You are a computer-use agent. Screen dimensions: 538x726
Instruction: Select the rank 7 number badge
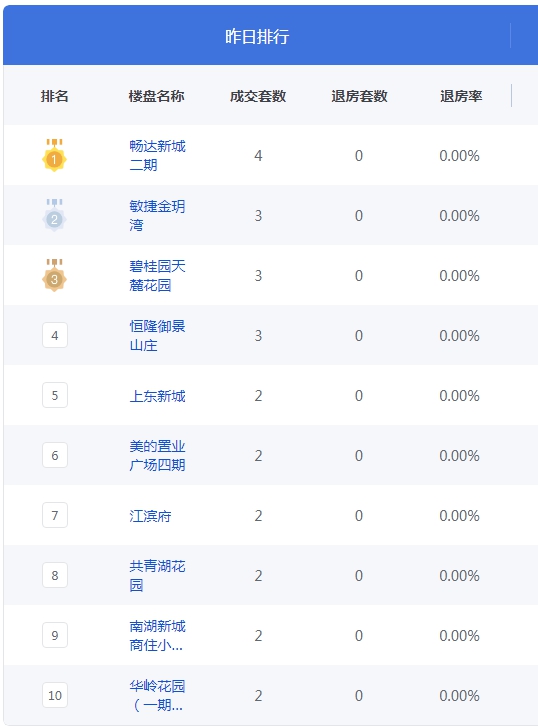click(x=55, y=515)
